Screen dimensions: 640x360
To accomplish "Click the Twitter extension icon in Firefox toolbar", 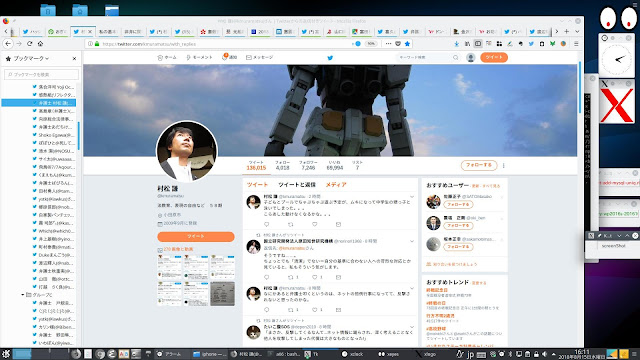I will click(x=531, y=44).
